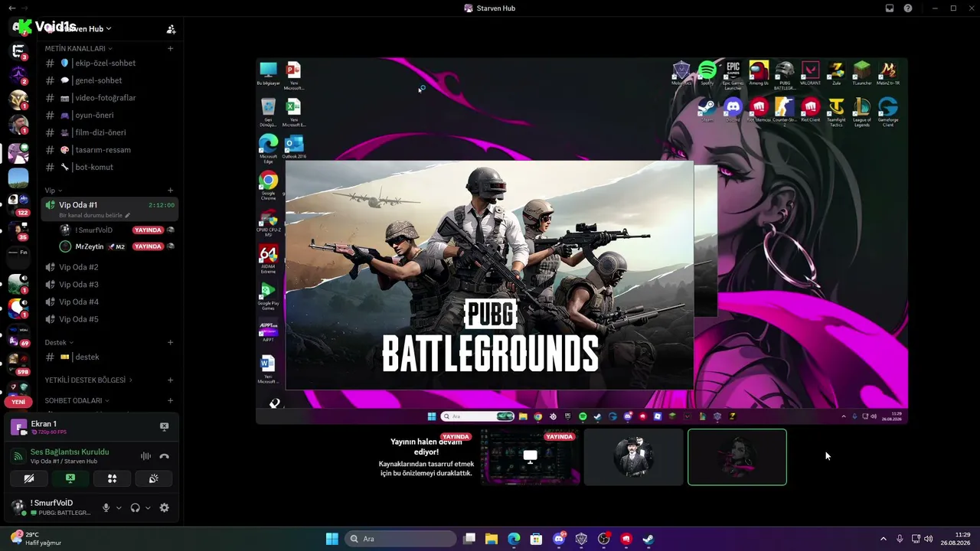
Task: Select the participant tile with hat portrait
Action: 633,457
